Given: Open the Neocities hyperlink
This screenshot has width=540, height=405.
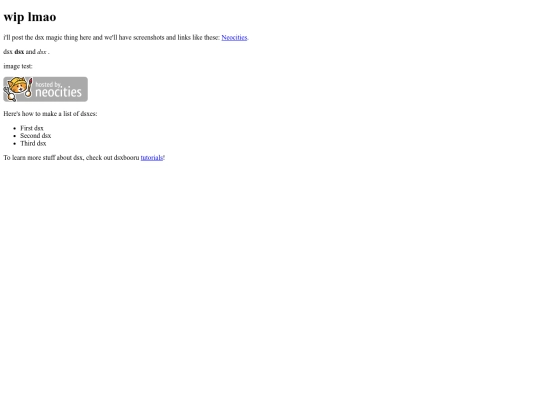Looking at the screenshot, I should [234, 37].
